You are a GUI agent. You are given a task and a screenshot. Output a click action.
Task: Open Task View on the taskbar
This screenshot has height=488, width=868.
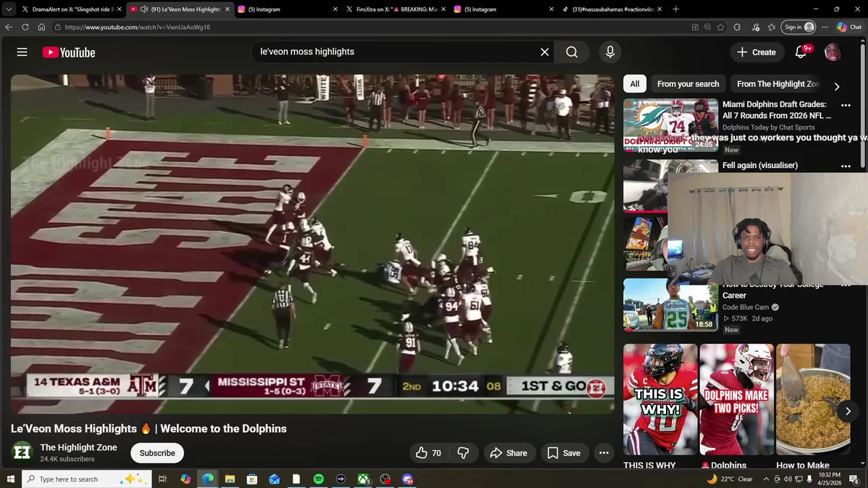point(163,479)
